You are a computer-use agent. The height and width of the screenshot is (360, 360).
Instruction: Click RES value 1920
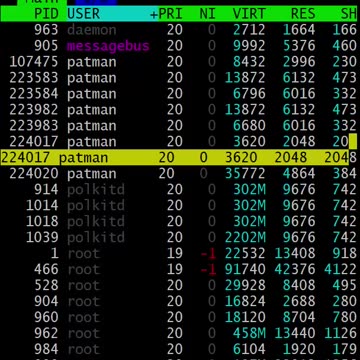299,349
